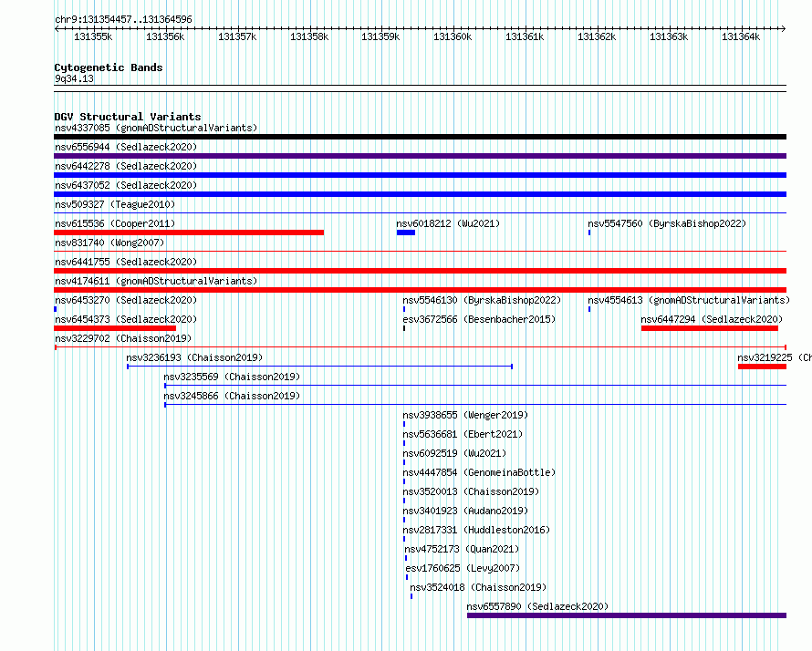
Task: Click the 131364k ruler tick label
Action: (741, 36)
